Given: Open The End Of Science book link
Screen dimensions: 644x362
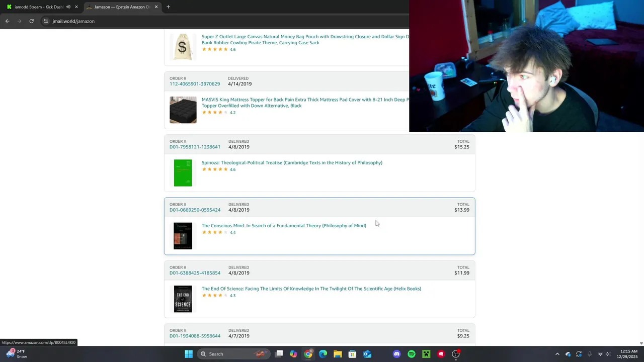Looking at the screenshot, I should [311, 289].
